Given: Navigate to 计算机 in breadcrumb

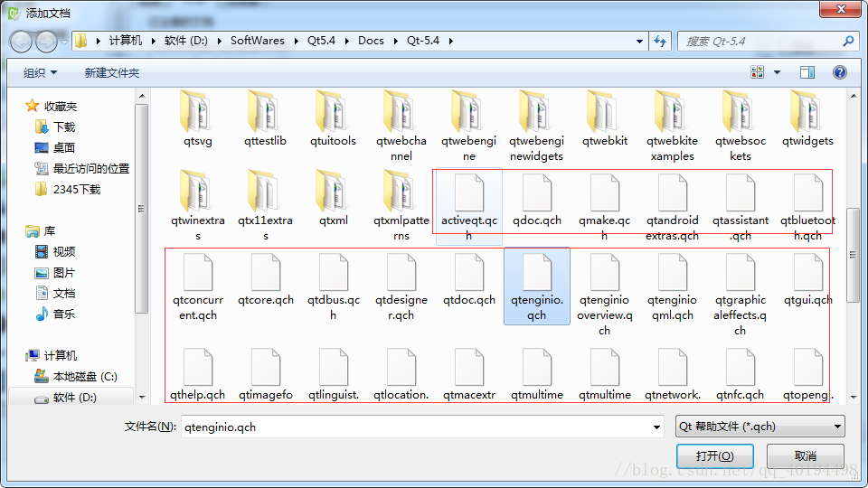Looking at the screenshot, I should (x=125, y=41).
